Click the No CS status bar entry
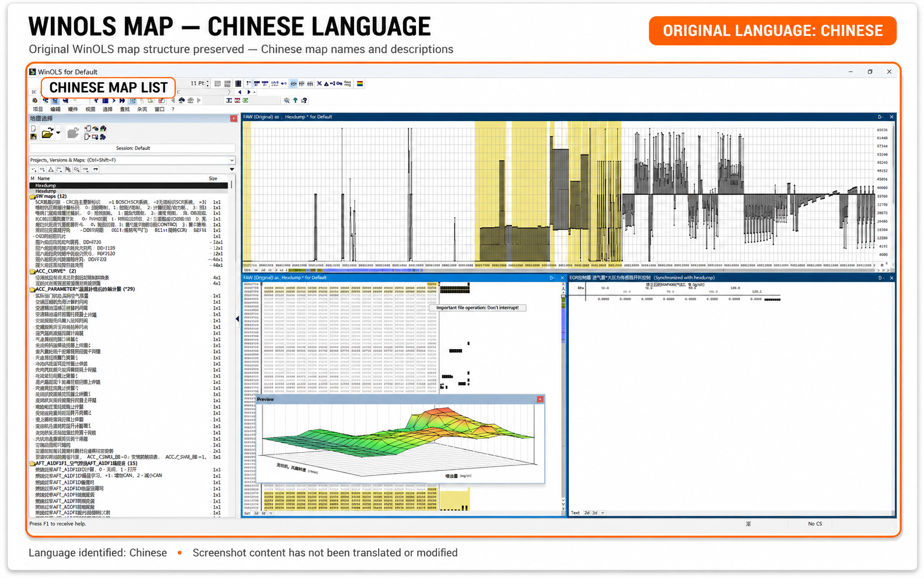This screenshot has width=924, height=578. (814, 524)
